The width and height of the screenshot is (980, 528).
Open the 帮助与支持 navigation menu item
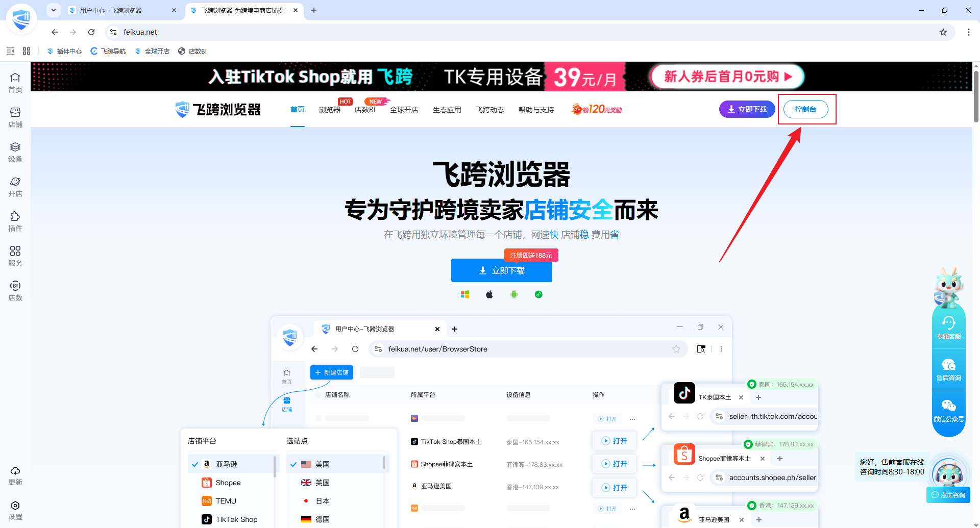pos(536,110)
